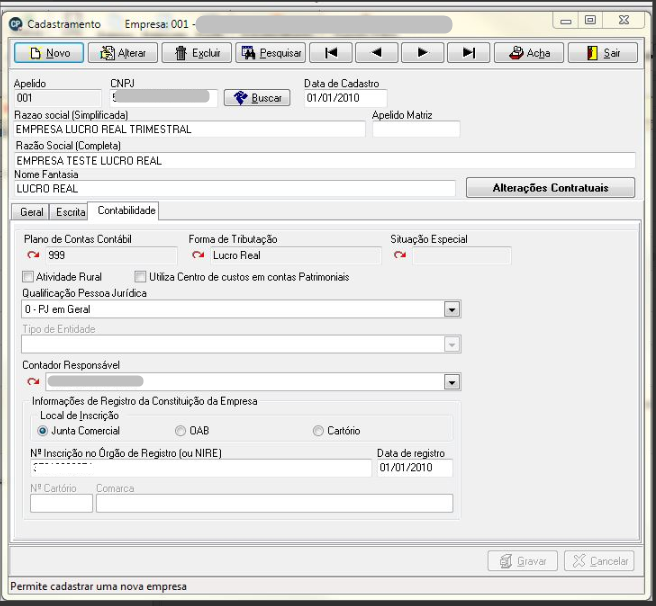Select the OAB radio option
Image resolution: width=656 pixels, height=606 pixels.
click(x=180, y=431)
